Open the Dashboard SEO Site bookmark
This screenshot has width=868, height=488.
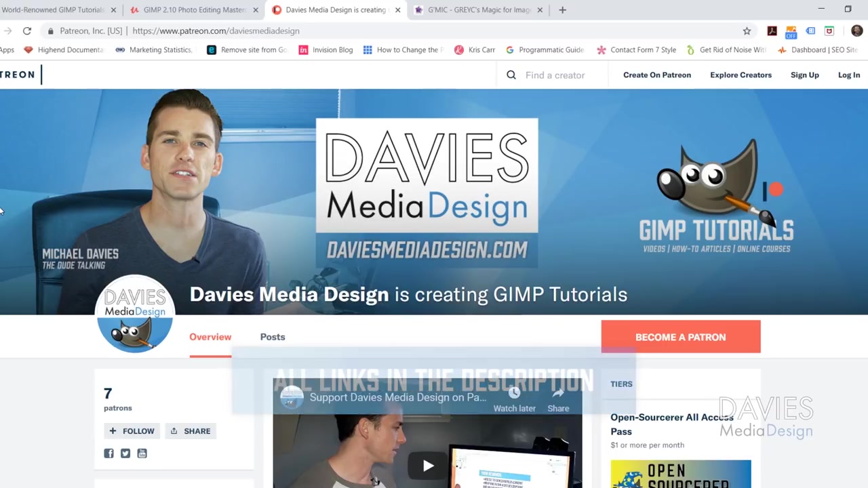817,49
